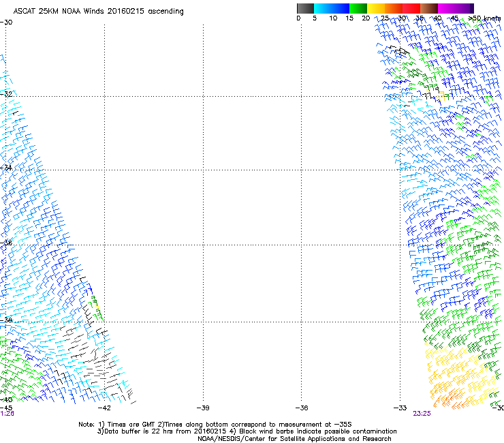Click the latitude label '-34' on left axis
Screen dimensions: 504x443
[x=6, y=168]
